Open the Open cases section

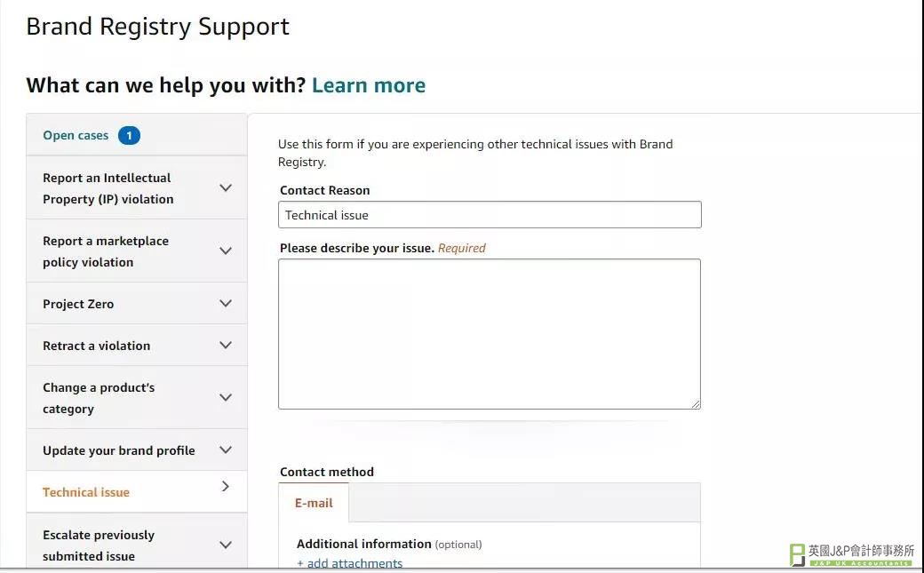click(x=76, y=136)
